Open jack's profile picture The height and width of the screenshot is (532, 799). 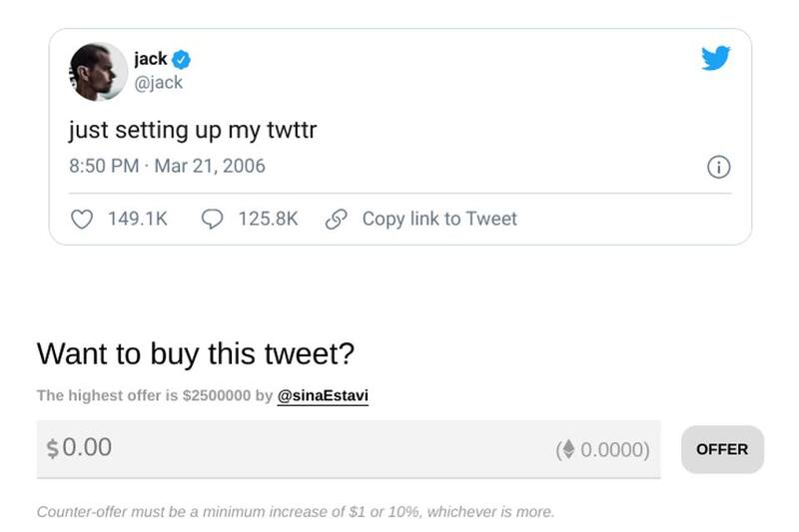coord(97,71)
